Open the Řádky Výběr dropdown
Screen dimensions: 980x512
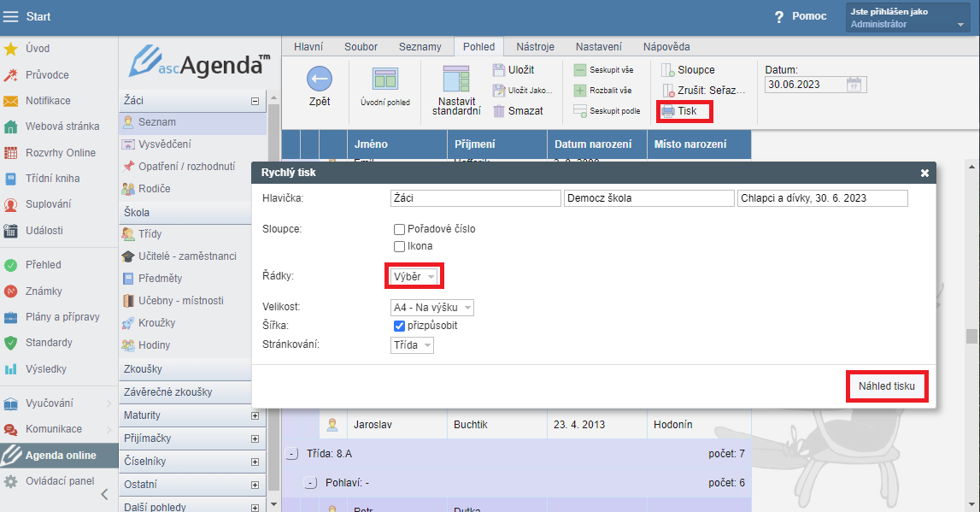click(414, 276)
